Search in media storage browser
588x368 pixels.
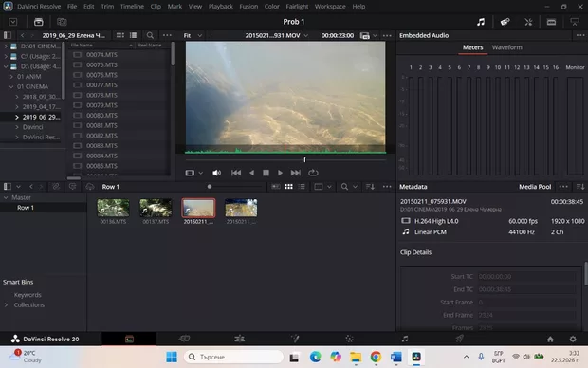tap(150, 35)
